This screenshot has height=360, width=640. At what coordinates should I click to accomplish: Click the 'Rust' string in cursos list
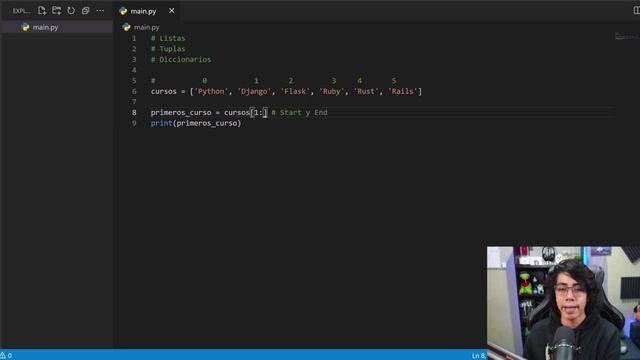click(366, 91)
